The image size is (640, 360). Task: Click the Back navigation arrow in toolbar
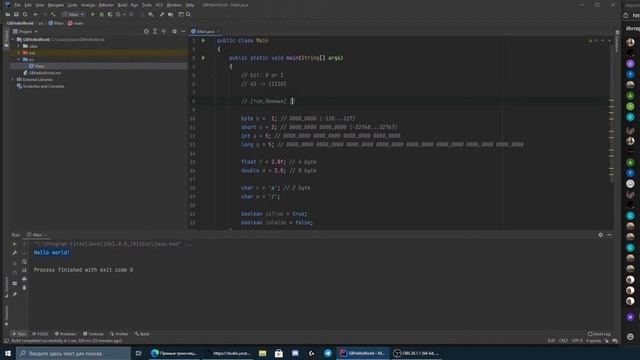pos(36,14)
